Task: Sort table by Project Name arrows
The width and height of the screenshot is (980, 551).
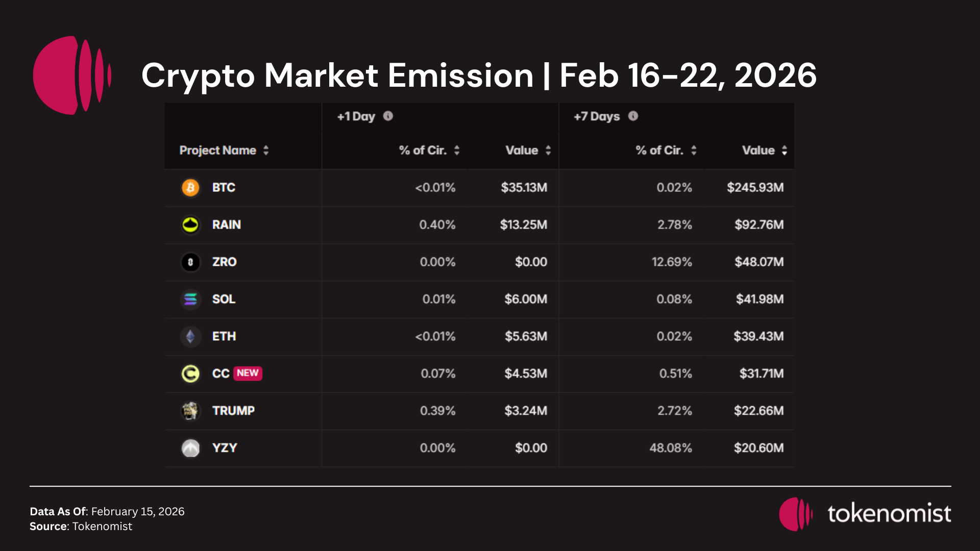Action: 266,151
